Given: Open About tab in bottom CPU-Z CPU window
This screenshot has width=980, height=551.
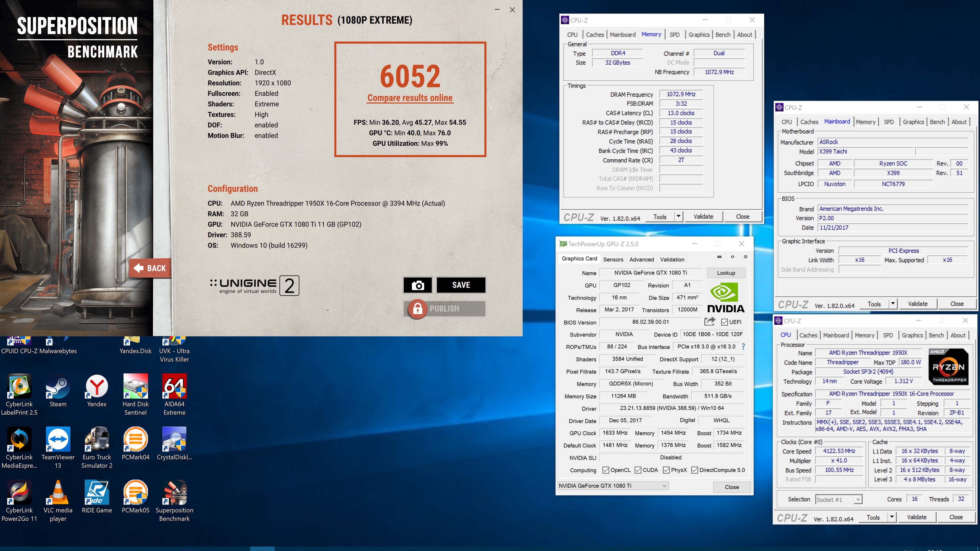Looking at the screenshot, I should (958, 335).
